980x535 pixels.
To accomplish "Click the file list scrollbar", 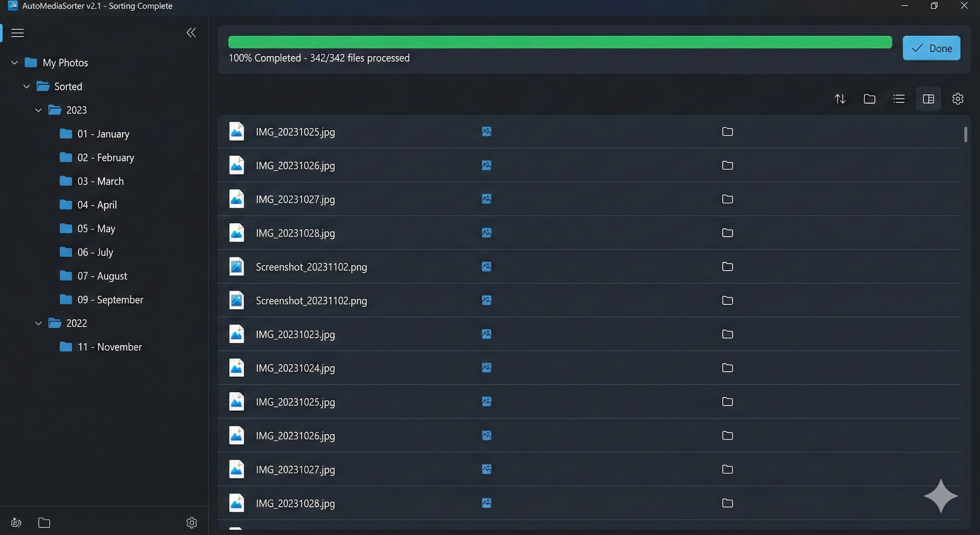I will coord(965,135).
